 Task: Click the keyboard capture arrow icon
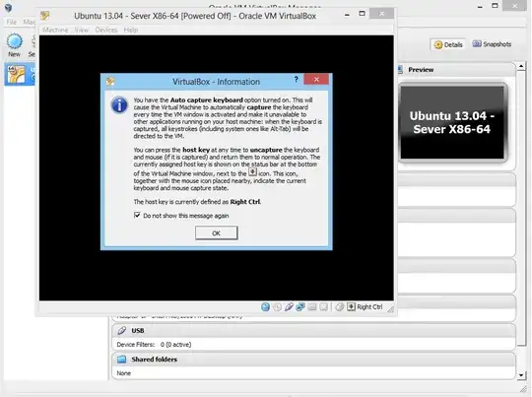pos(351,307)
